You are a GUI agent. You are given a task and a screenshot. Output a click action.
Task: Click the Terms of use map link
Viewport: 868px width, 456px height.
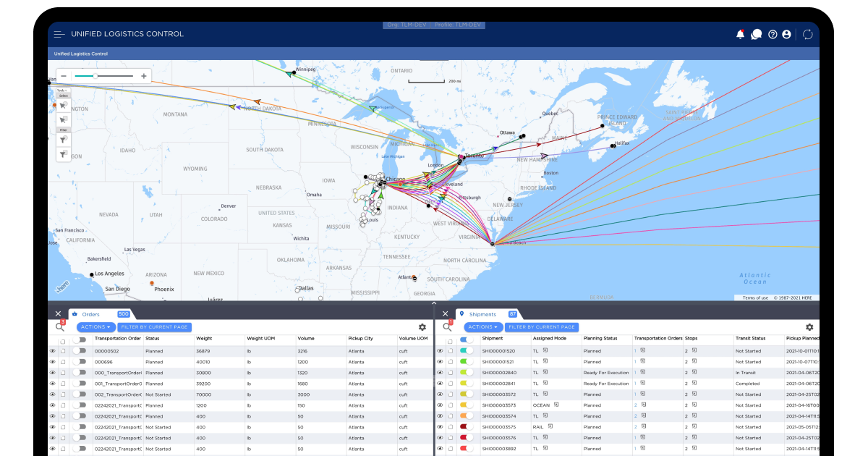coord(755,297)
